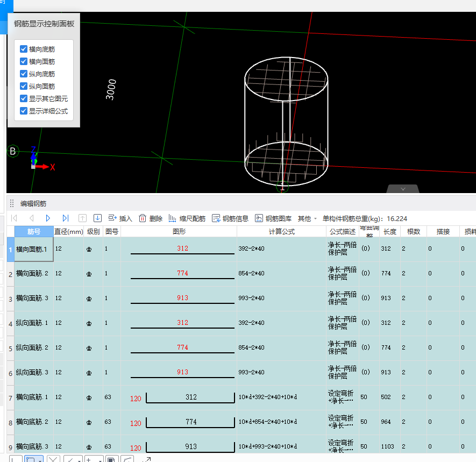476x462 pixels.
Task: Click the 根数 column header
Action: point(413,232)
